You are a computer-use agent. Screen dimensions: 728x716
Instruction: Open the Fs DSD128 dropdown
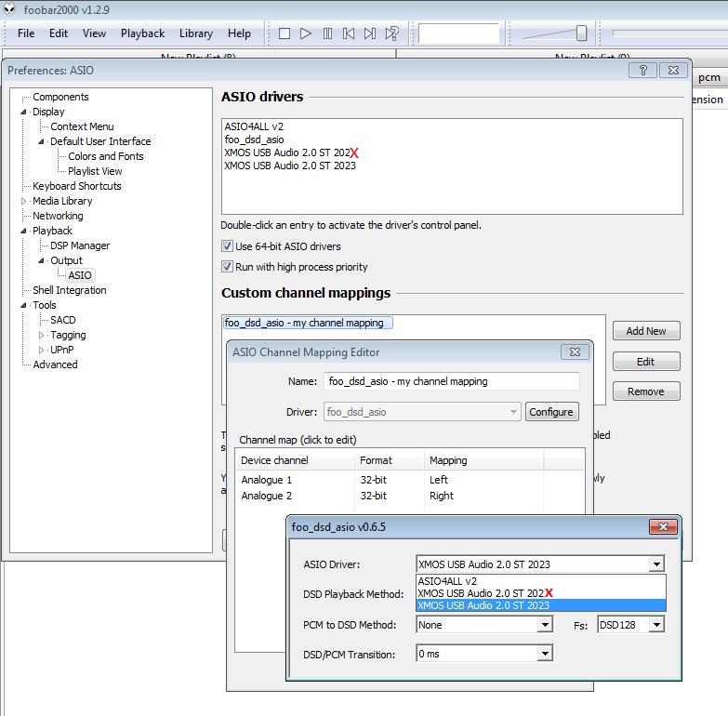pyautogui.click(x=656, y=625)
